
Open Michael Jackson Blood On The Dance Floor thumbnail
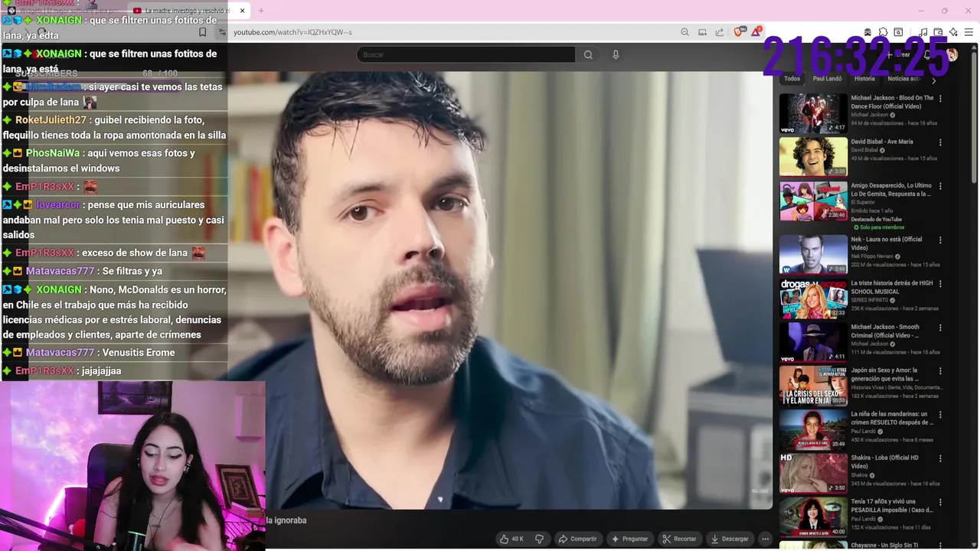pos(813,113)
